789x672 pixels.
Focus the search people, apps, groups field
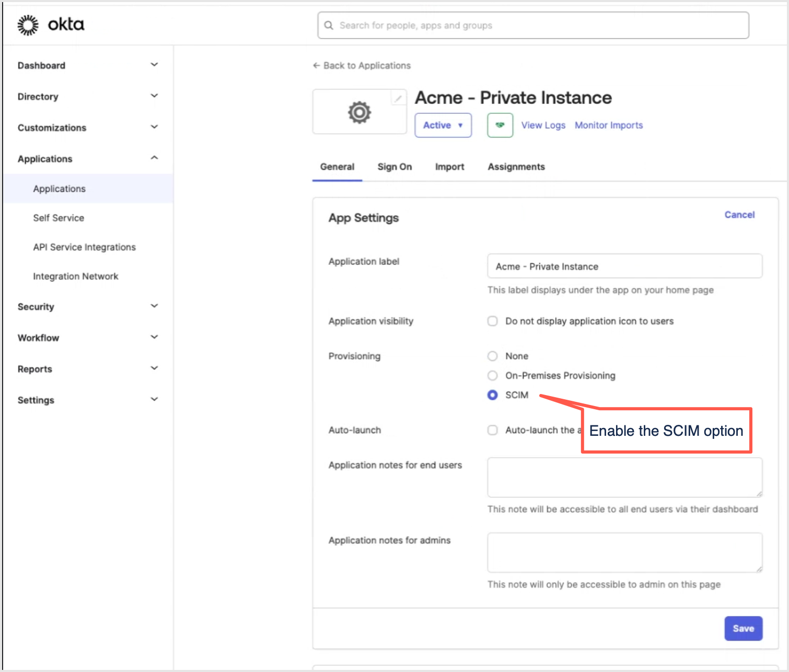533,25
